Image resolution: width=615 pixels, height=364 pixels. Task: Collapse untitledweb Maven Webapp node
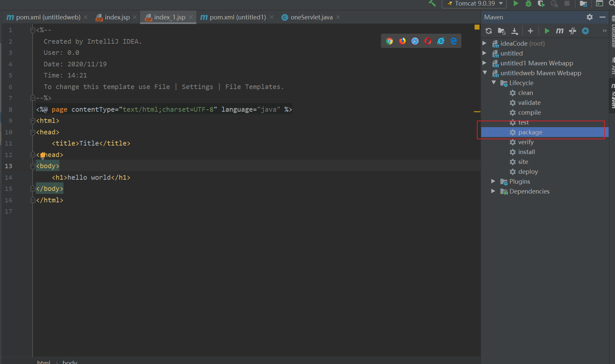point(485,73)
